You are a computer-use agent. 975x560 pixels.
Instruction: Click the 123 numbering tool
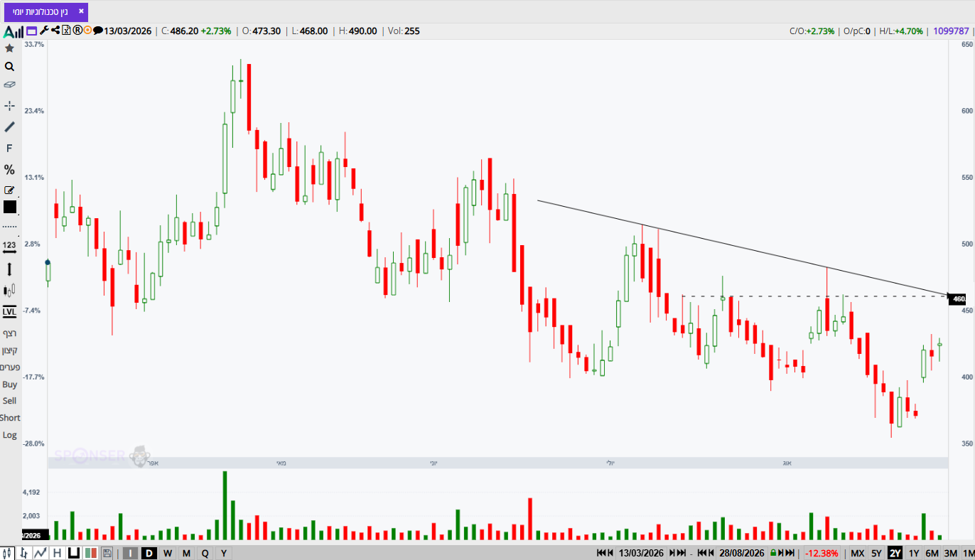[9, 246]
